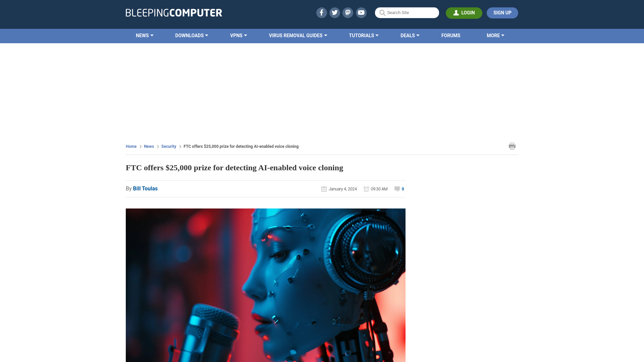Screen dimensions: 644x362
Task: Click the Search Site input field
Action: pos(407,12)
